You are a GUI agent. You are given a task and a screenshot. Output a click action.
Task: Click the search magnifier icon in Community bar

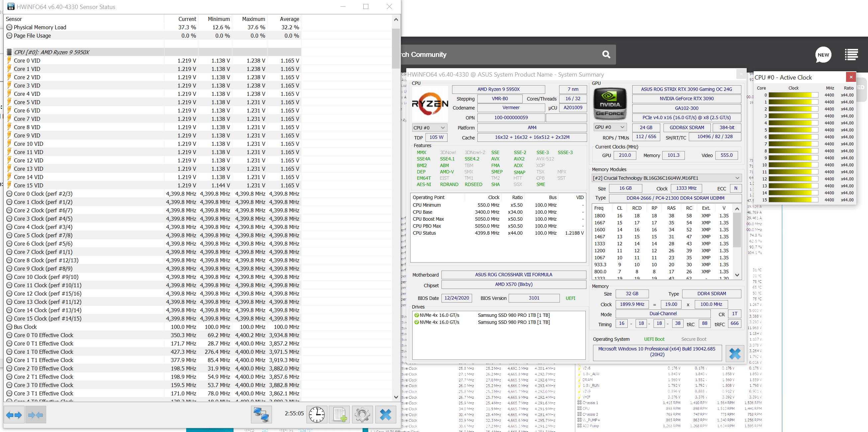(x=606, y=54)
